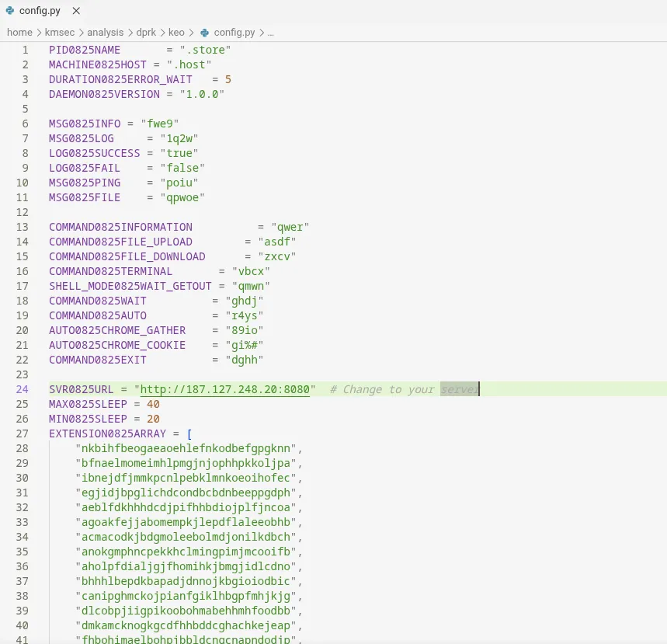Click the "gi%#" string value
The height and width of the screenshot is (644, 667).
245,345
